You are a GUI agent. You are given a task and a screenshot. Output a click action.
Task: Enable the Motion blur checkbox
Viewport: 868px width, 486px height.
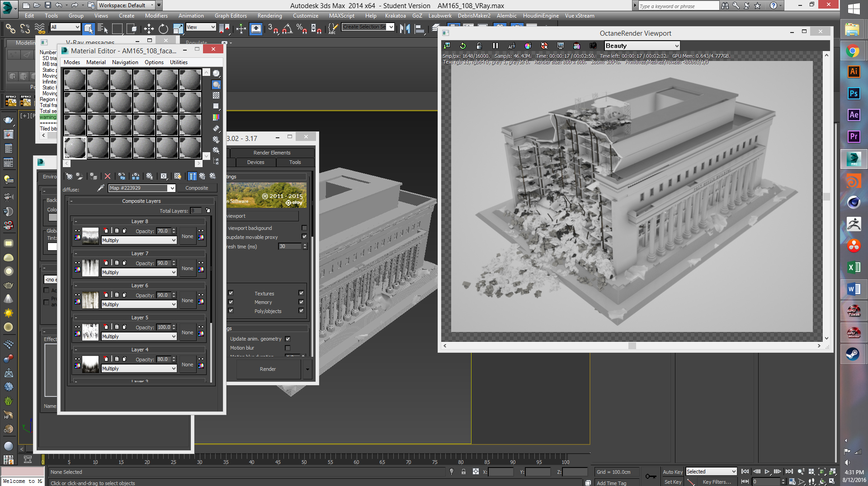(288, 348)
